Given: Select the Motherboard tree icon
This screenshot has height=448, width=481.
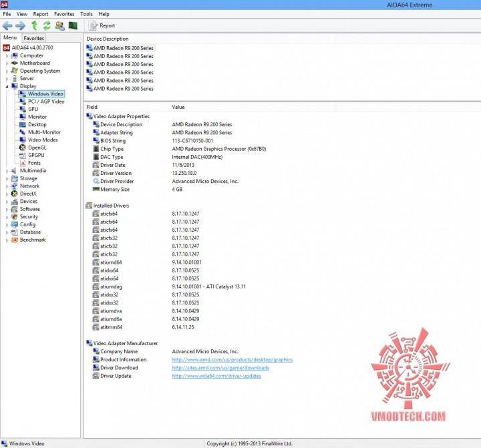Looking at the screenshot, I should coord(15,63).
